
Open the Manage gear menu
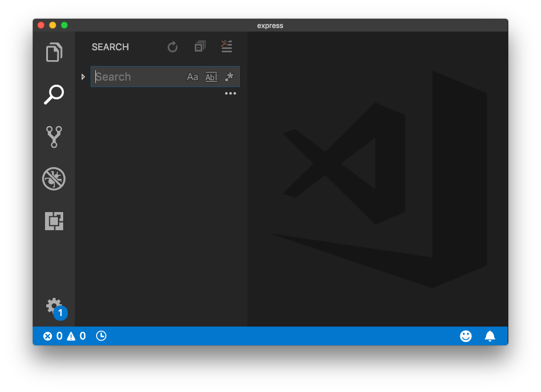[54, 307]
